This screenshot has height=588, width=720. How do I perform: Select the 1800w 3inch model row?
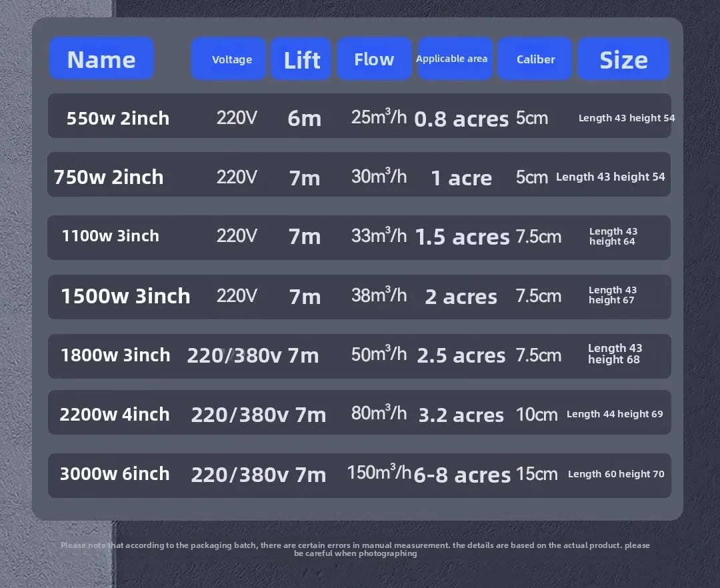[359, 356]
